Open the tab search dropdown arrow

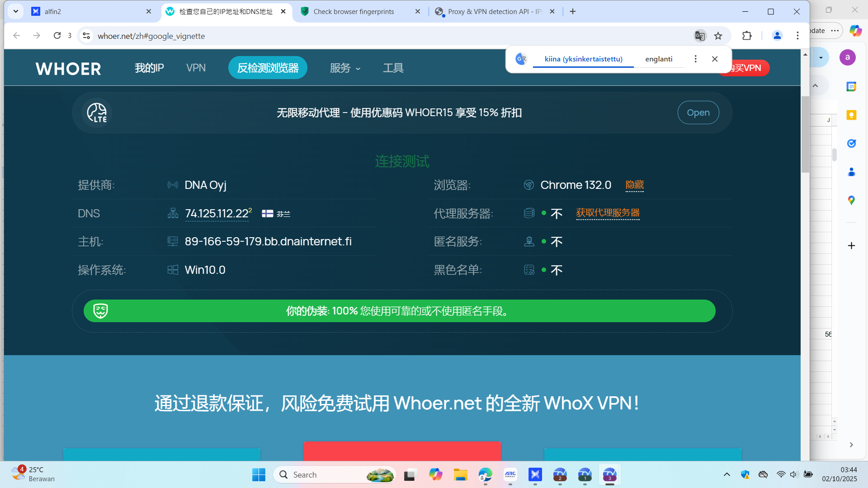(16, 11)
